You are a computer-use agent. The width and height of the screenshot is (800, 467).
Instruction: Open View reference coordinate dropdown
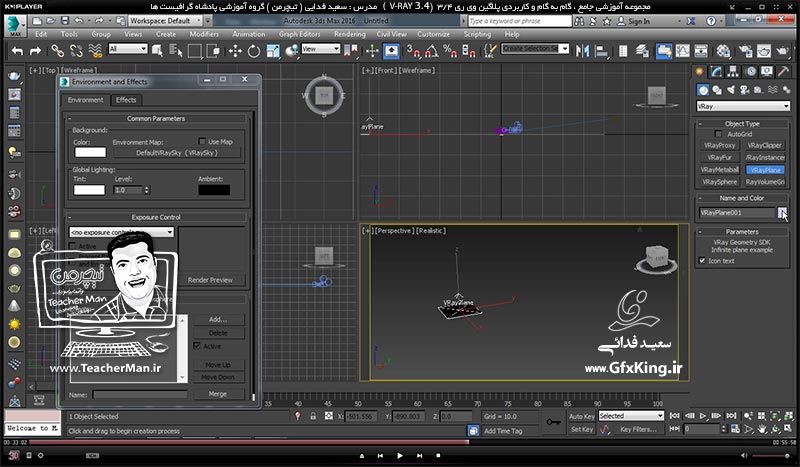[x=320, y=48]
